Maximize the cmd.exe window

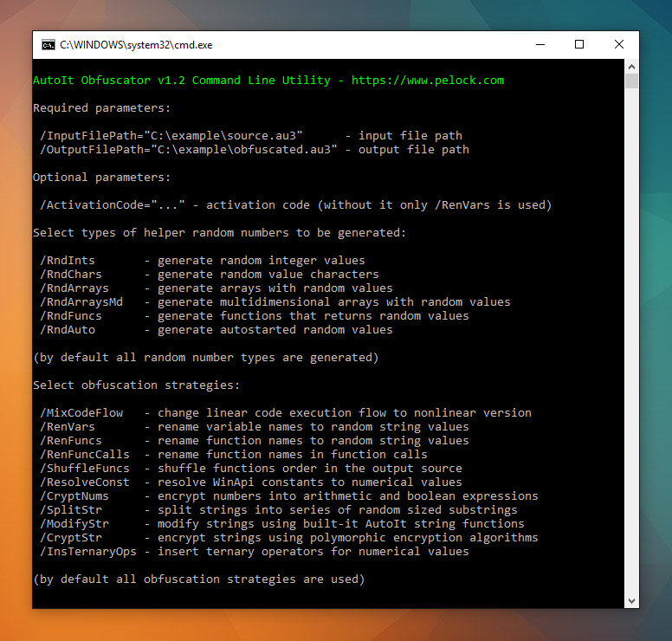(x=579, y=44)
